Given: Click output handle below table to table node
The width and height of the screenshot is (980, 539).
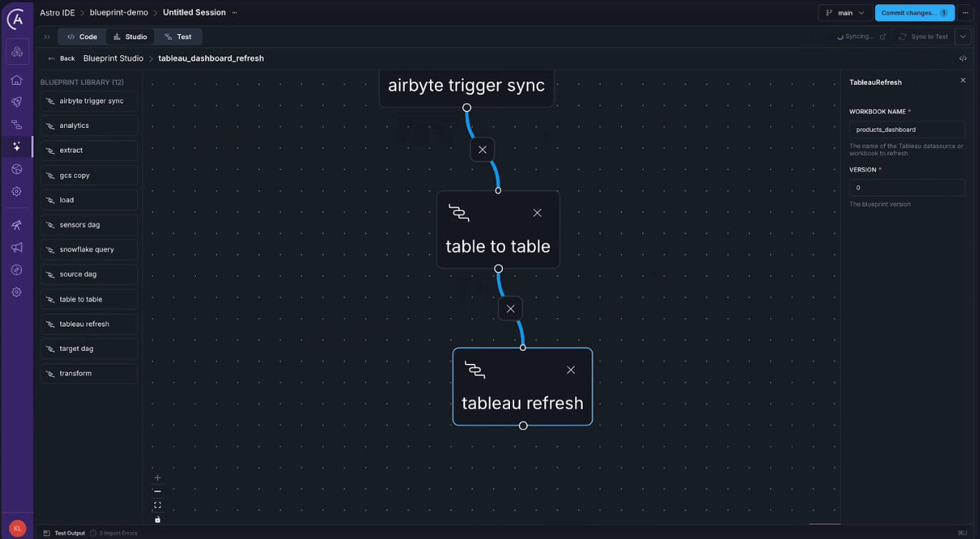Looking at the screenshot, I should [x=499, y=269].
